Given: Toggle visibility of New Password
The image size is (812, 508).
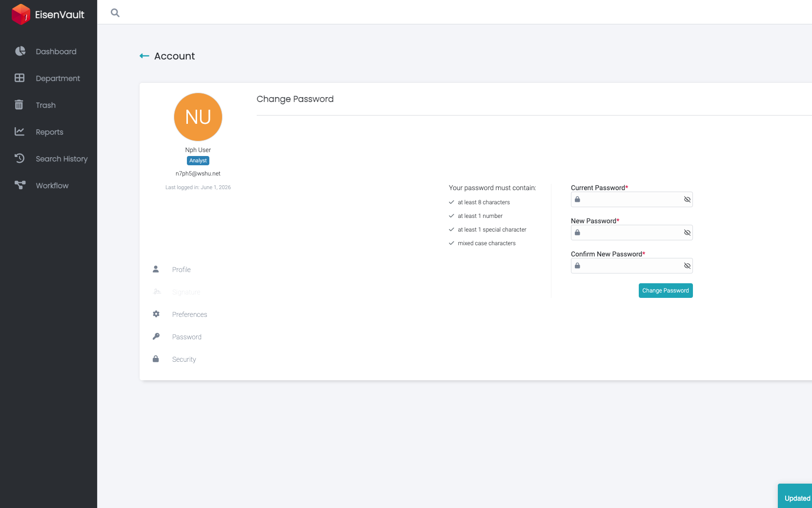Looking at the screenshot, I should click(687, 233).
